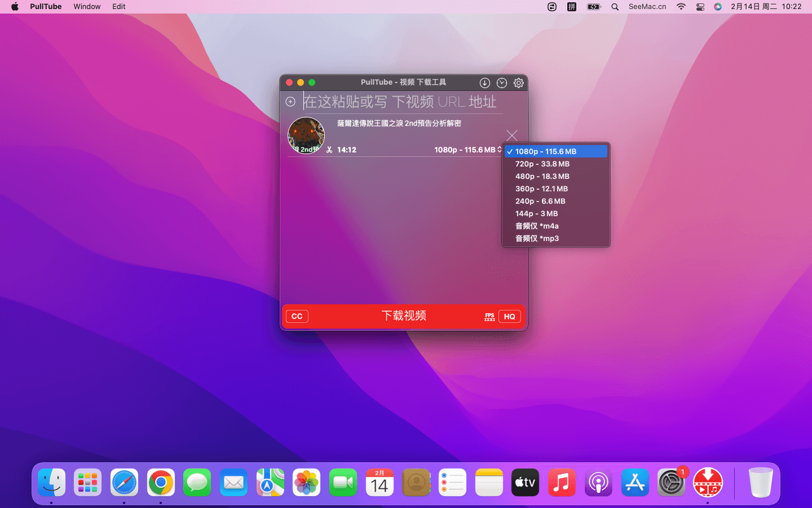Image resolution: width=812 pixels, height=508 pixels.
Task: Select 144p - 3 MB option
Action: [556, 213]
